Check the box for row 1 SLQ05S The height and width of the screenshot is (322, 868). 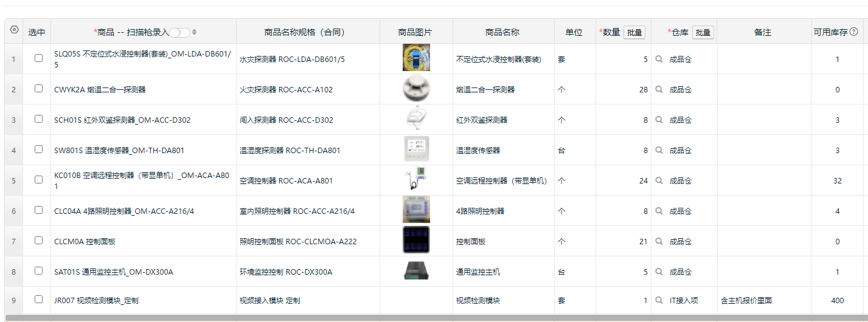click(38, 58)
